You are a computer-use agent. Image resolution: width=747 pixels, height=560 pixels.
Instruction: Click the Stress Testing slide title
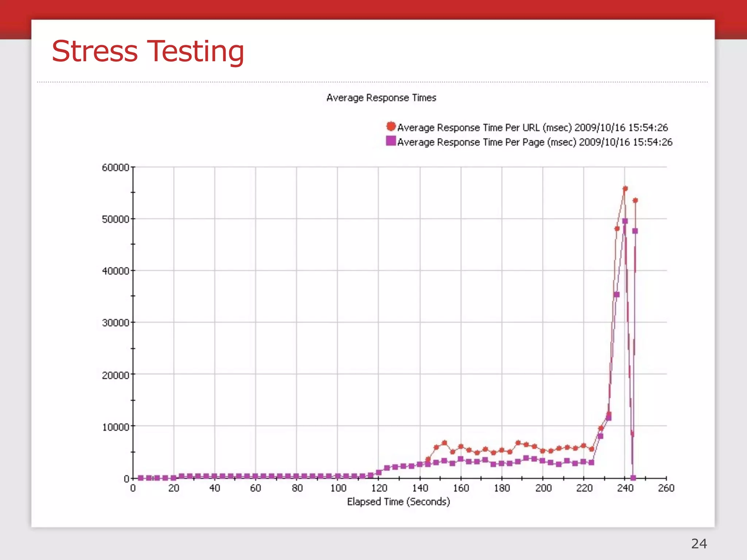148,51
